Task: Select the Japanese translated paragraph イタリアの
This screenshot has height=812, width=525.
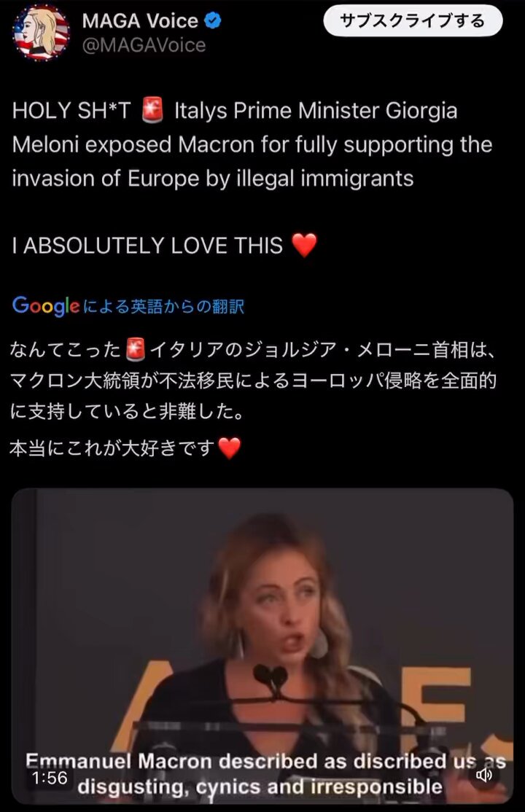Action: (x=254, y=380)
